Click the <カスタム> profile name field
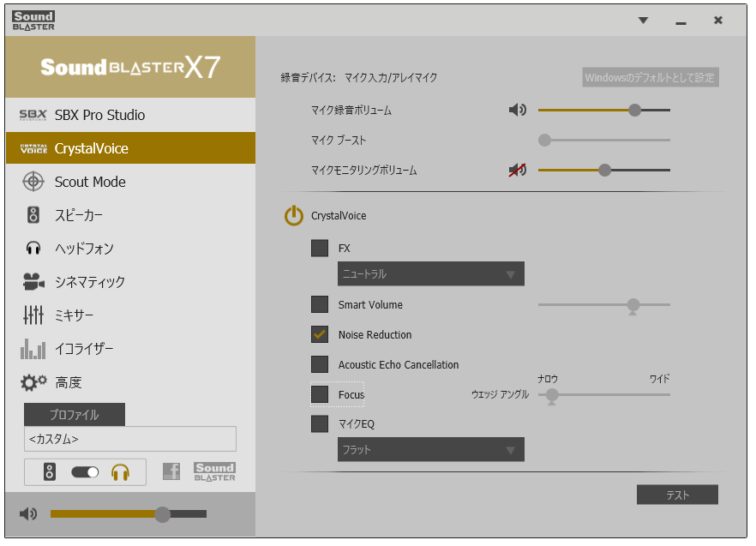756x546 pixels. (x=130, y=439)
